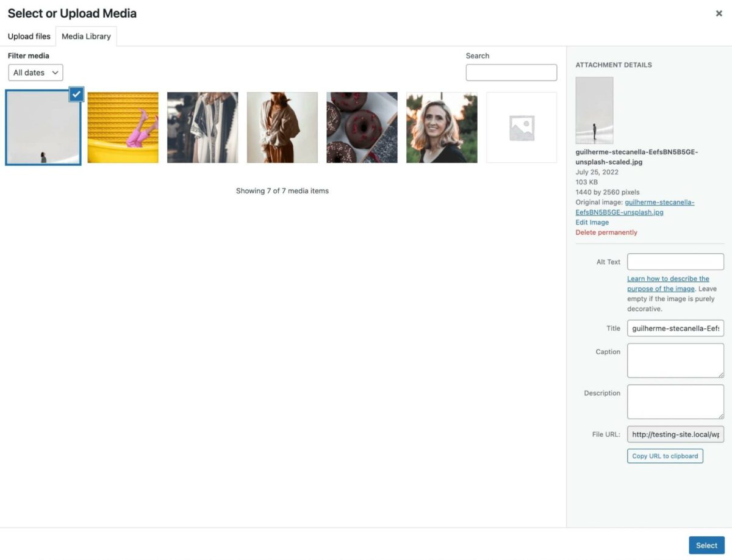
Task: Select the donuts photo thumbnail
Action: (x=362, y=127)
